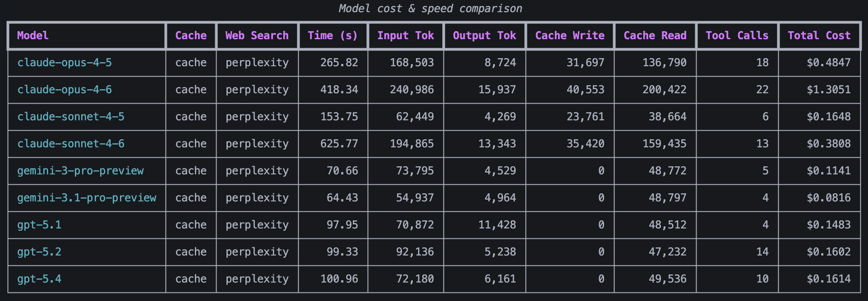
Task: Click the gpt-5.1 model name
Action: point(39,225)
